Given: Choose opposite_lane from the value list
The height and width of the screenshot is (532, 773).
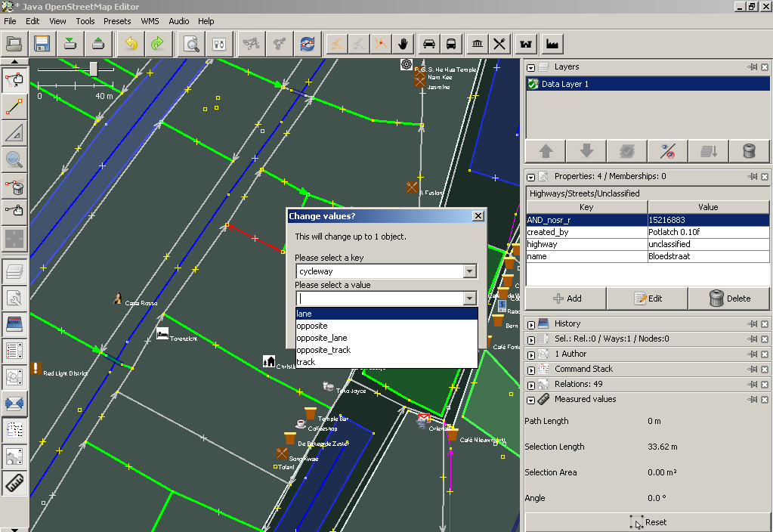Looking at the screenshot, I should coord(322,338).
